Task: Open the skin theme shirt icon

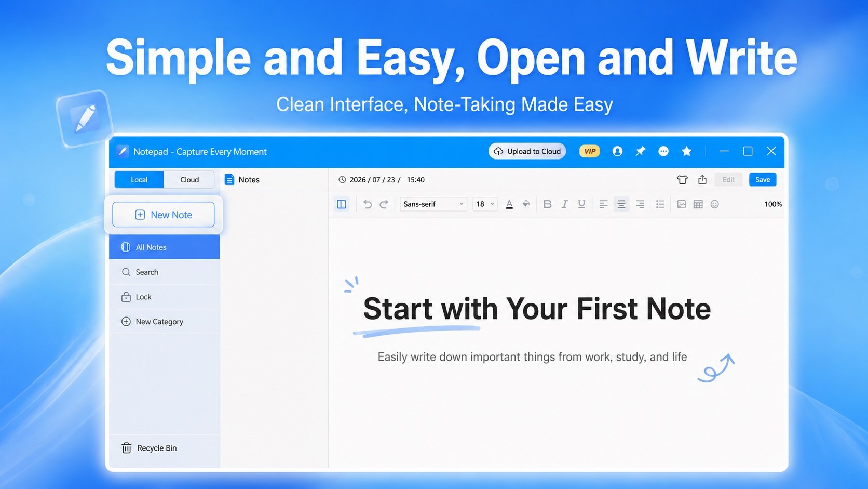Action: pos(682,180)
